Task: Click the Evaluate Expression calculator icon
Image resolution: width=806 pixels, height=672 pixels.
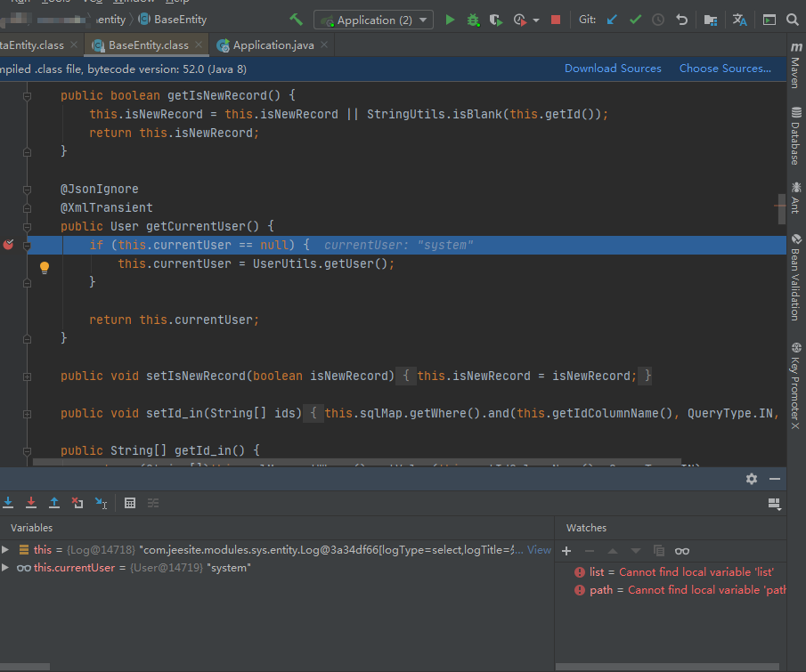Action: point(130,503)
